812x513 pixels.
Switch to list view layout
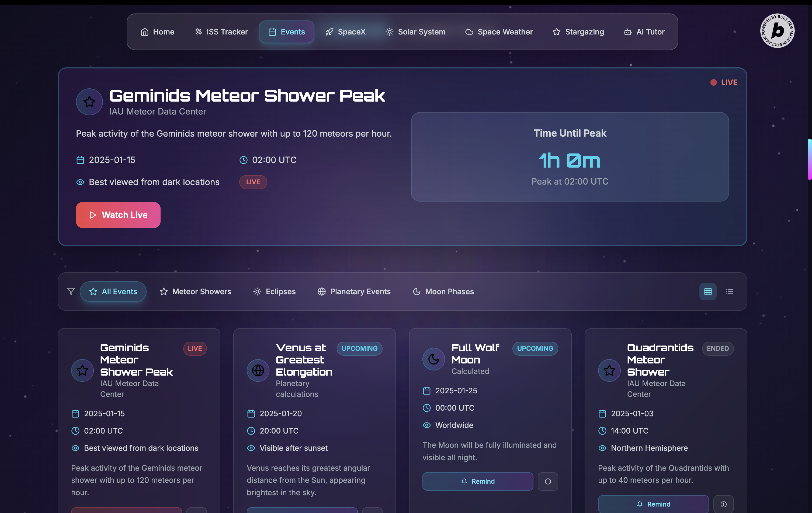click(x=729, y=292)
